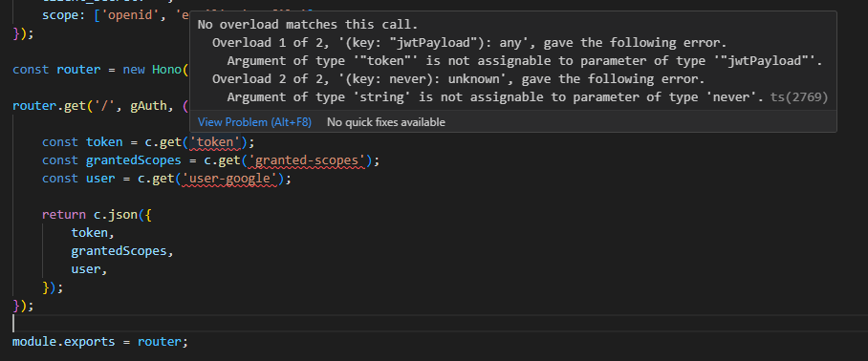Click 'token,' inside the json object

coord(93,233)
